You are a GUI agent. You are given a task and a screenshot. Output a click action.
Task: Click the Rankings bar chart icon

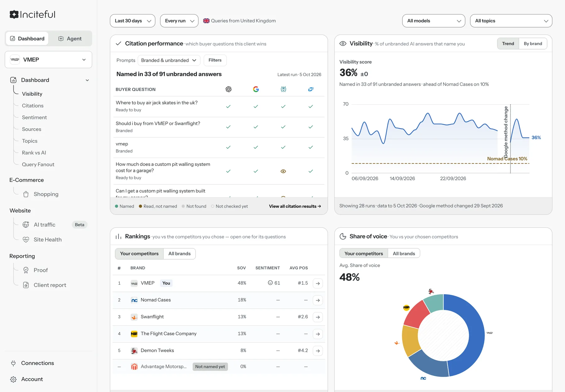118,236
